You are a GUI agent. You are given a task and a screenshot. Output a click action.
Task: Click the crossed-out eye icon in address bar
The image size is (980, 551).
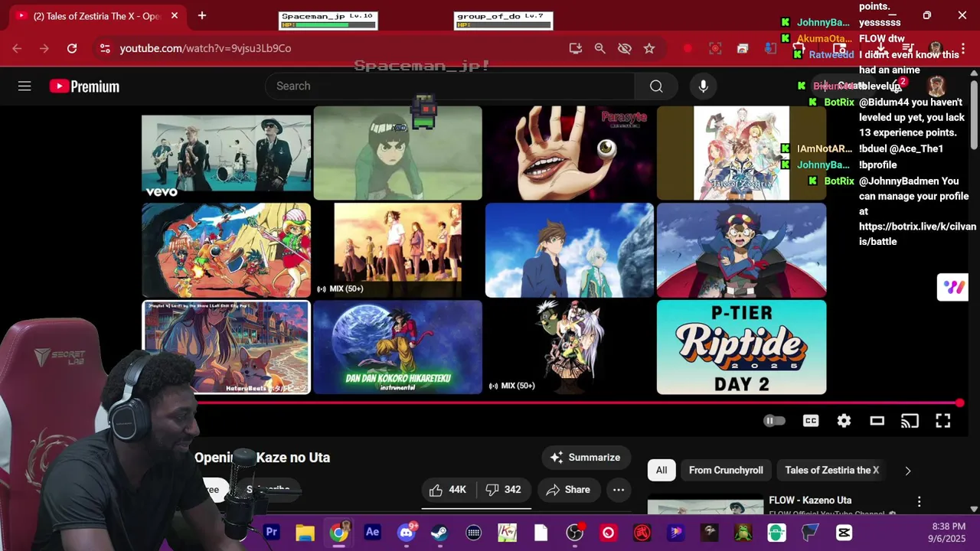coord(625,48)
